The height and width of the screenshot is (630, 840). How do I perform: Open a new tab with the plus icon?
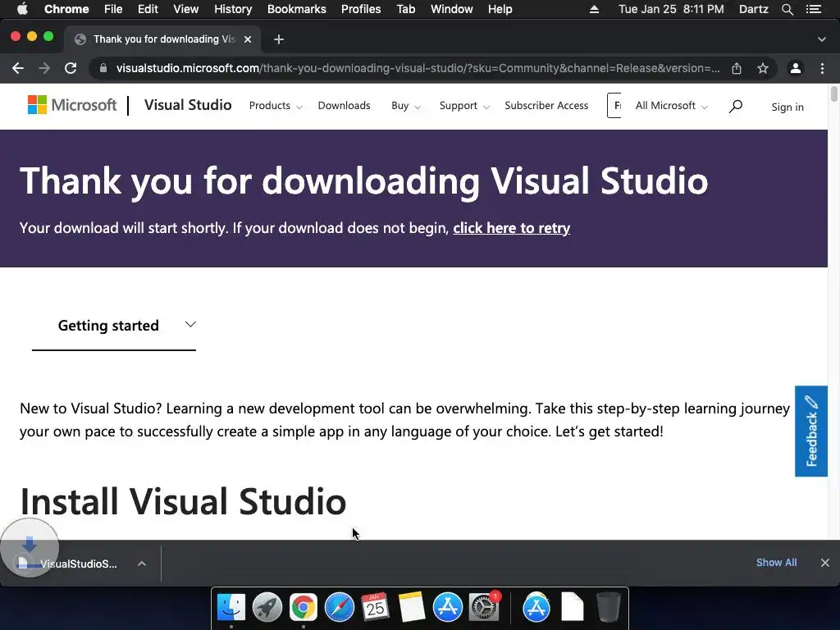coord(279,39)
